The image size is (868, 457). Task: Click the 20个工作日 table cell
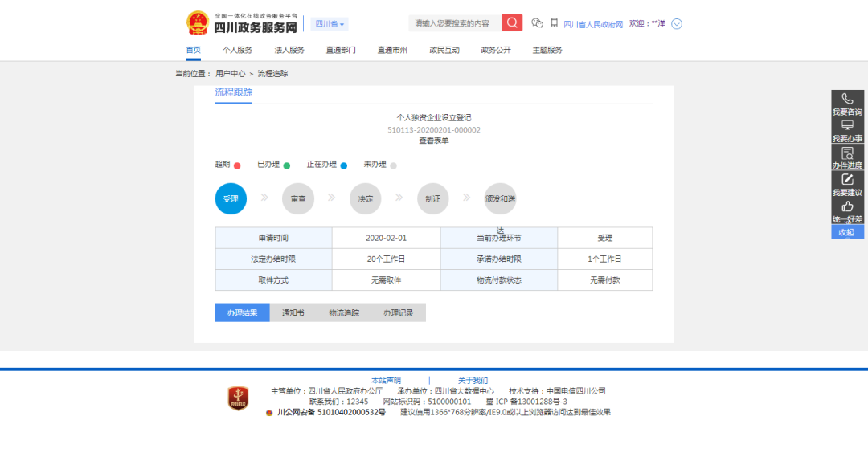pyautogui.click(x=386, y=259)
